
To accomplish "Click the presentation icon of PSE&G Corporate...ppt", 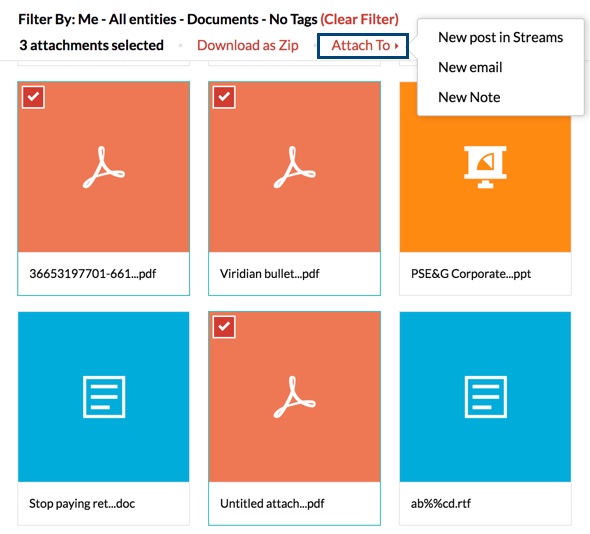I will click(485, 167).
